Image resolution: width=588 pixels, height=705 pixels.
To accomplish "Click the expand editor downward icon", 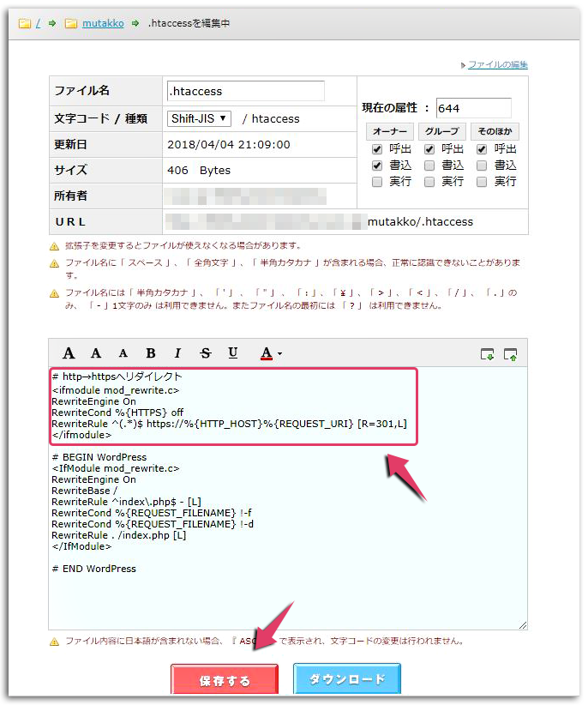I will 487,353.
